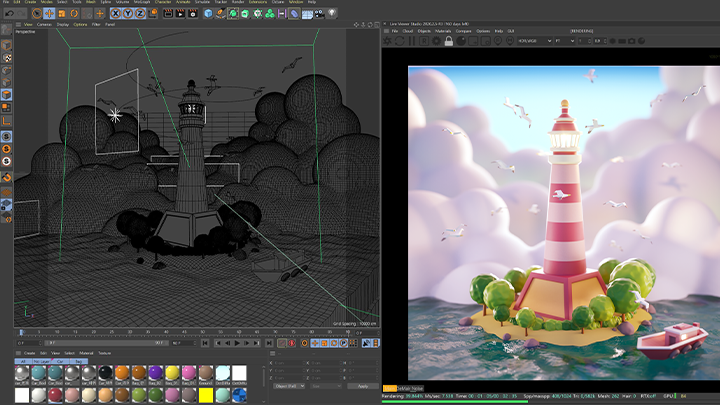Screen dimensions: 720x405
Task: Play animation forward
Action: point(237,343)
